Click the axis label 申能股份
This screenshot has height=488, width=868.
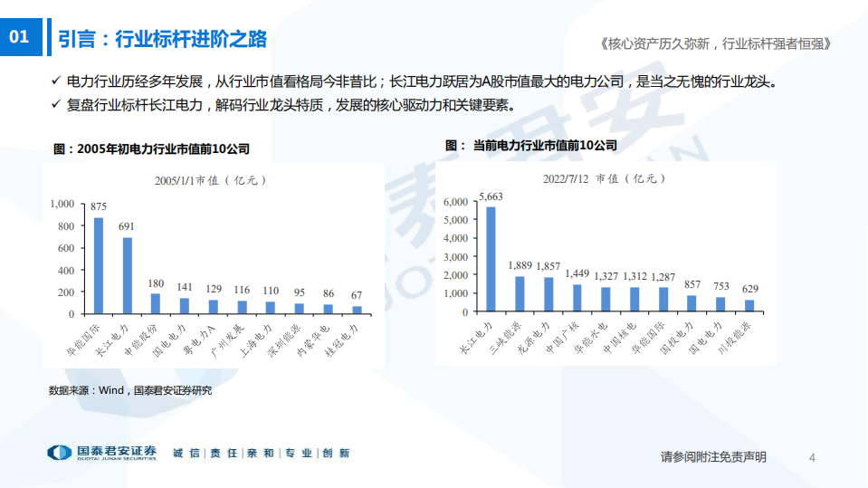(140, 340)
